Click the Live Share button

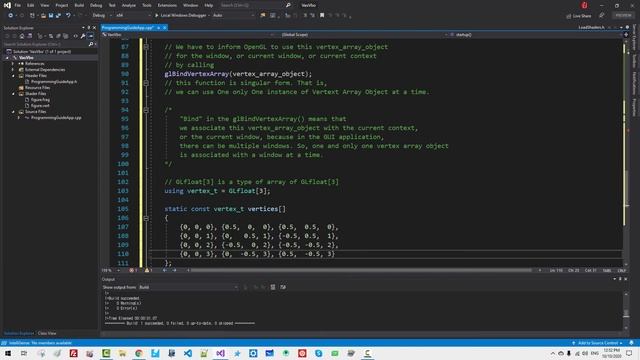click(579, 16)
